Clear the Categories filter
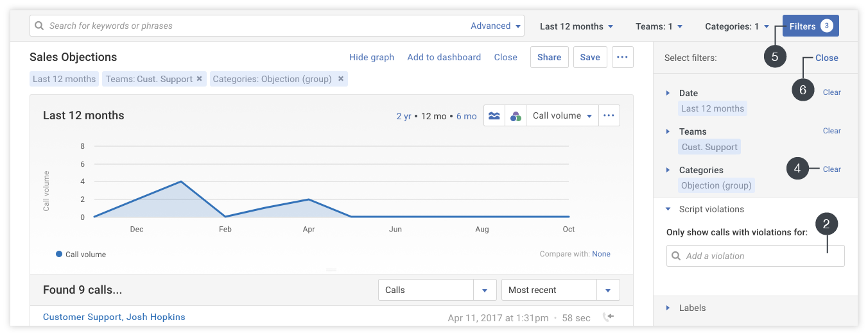The width and height of the screenshot is (868, 336). pyautogui.click(x=831, y=169)
